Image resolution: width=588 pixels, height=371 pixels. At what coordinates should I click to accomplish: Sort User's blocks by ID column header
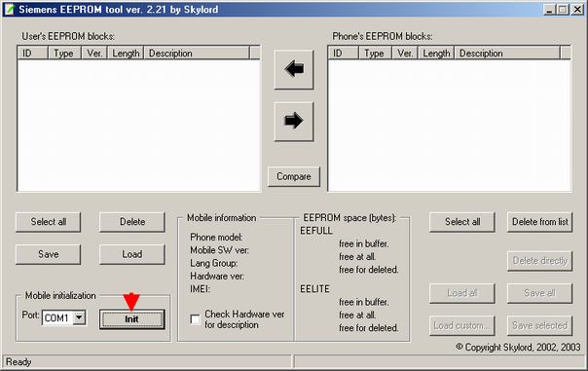(33, 54)
